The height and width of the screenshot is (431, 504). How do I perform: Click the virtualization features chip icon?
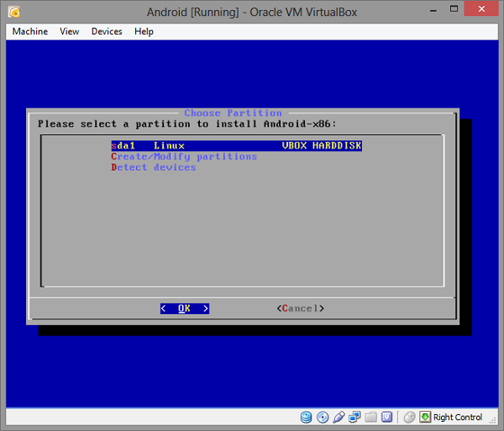[386, 418]
